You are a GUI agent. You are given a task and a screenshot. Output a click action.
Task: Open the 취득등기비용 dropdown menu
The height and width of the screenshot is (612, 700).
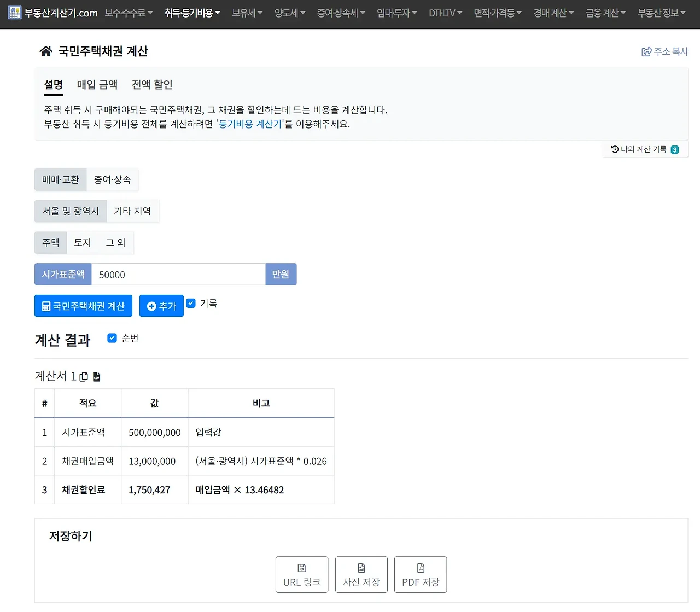click(192, 13)
